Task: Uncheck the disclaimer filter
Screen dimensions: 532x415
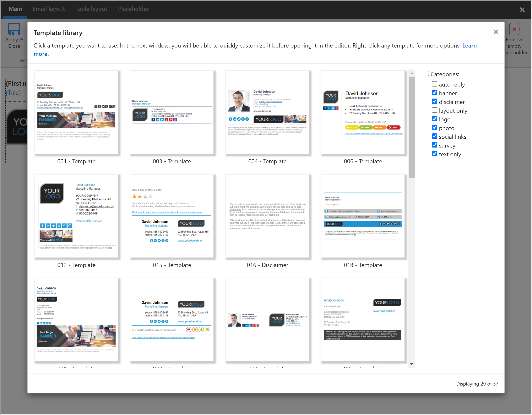Action: click(435, 101)
